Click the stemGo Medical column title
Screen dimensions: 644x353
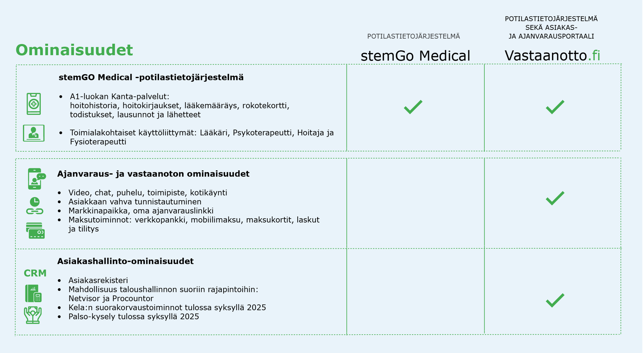pyautogui.click(x=415, y=56)
